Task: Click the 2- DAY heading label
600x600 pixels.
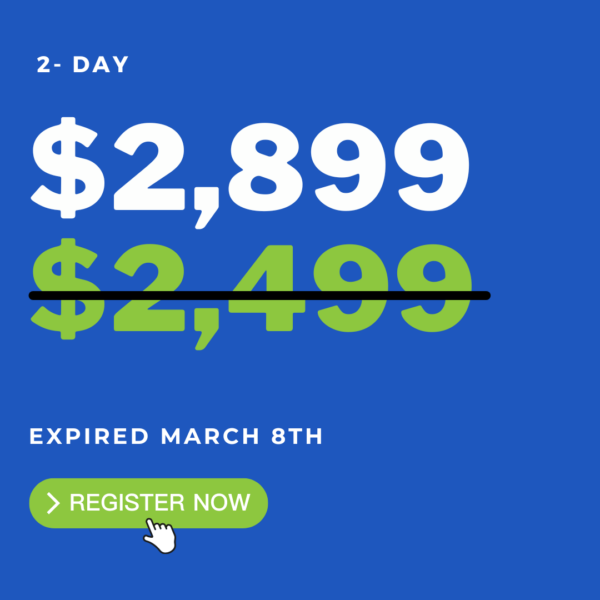Action: (83, 64)
